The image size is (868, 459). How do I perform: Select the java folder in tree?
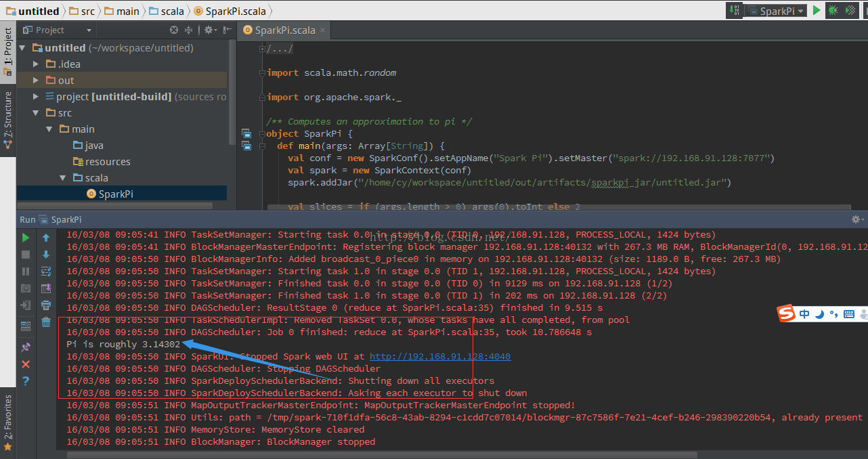pos(88,146)
